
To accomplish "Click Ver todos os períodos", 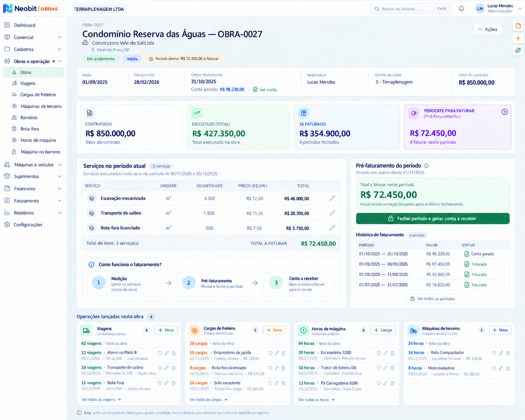I will [433, 299].
